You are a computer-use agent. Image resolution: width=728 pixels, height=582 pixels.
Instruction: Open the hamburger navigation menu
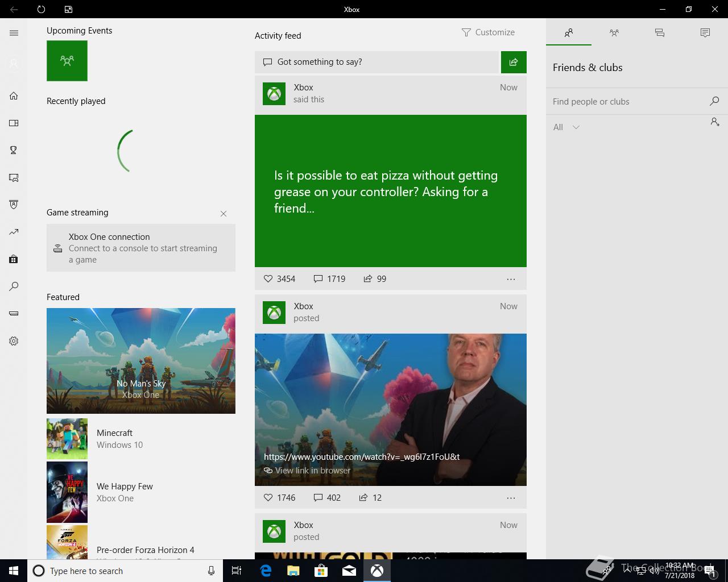(14, 33)
